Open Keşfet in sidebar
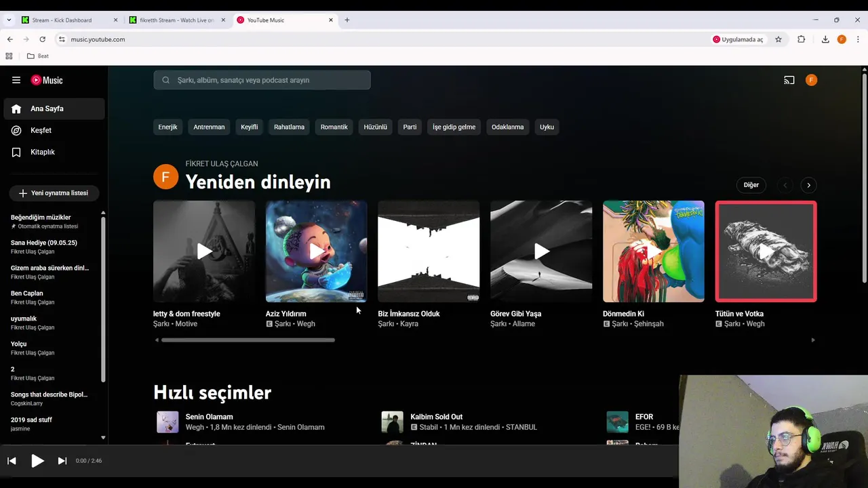 [x=54, y=130]
